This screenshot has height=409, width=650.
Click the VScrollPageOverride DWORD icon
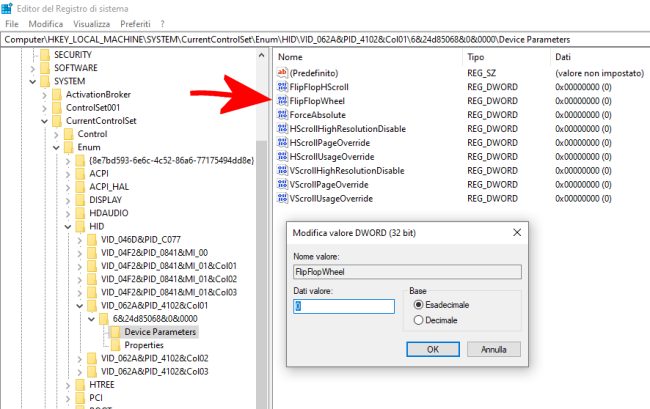[x=282, y=184]
